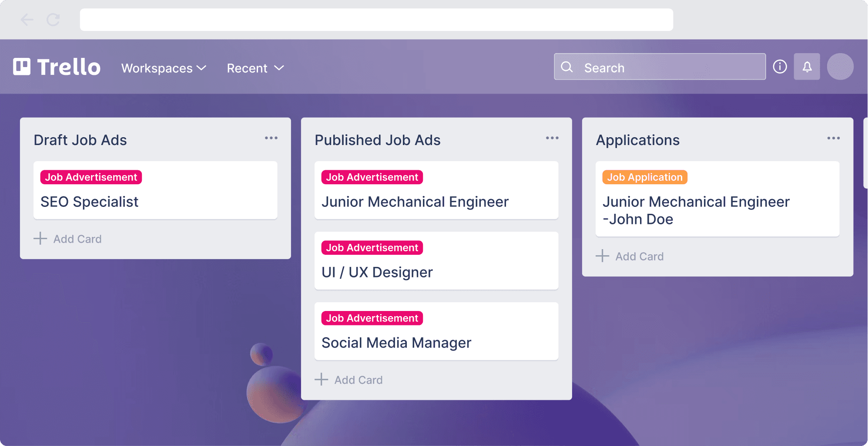Click the Search input field
The height and width of the screenshot is (446, 868).
point(660,67)
